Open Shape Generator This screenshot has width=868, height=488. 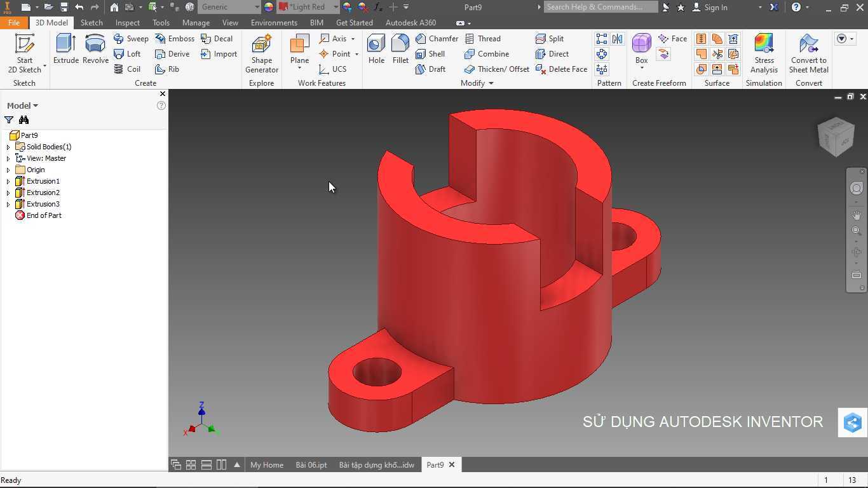[x=262, y=53]
